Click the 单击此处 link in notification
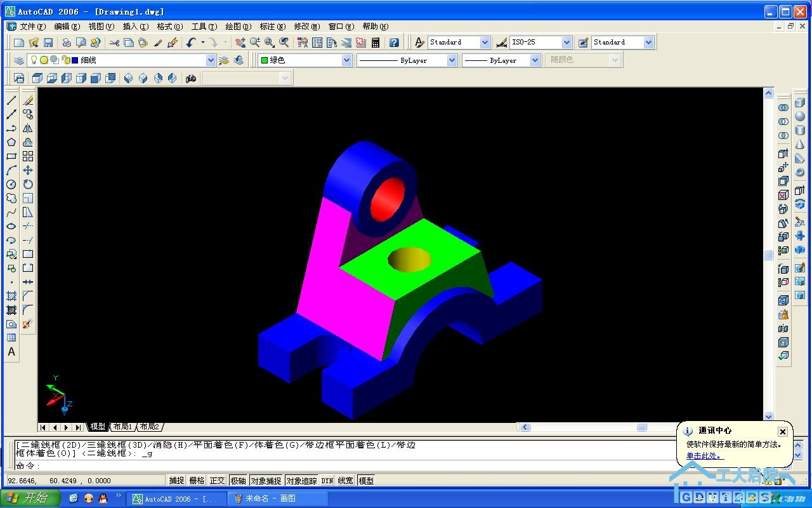This screenshot has height=508, width=812. click(704, 456)
